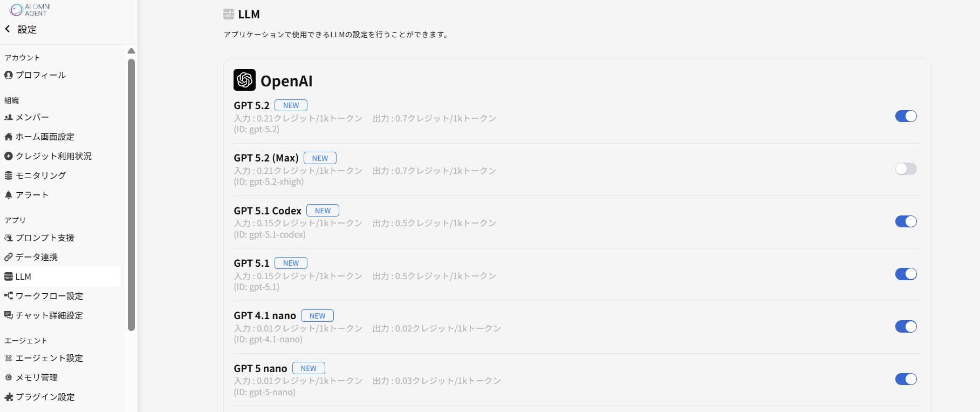This screenshot has height=412, width=980.
Task: Click the モニタリング stack icon
Action: click(x=9, y=175)
